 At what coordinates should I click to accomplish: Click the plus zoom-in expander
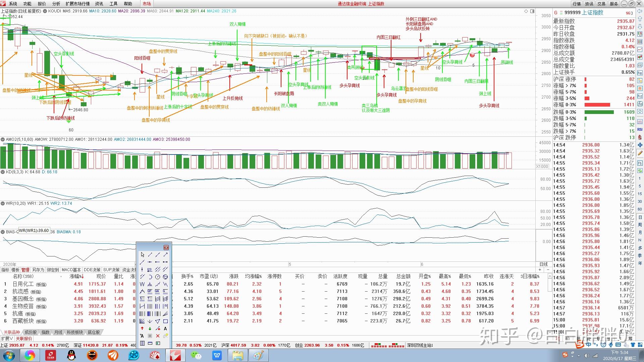click(x=540, y=270)
